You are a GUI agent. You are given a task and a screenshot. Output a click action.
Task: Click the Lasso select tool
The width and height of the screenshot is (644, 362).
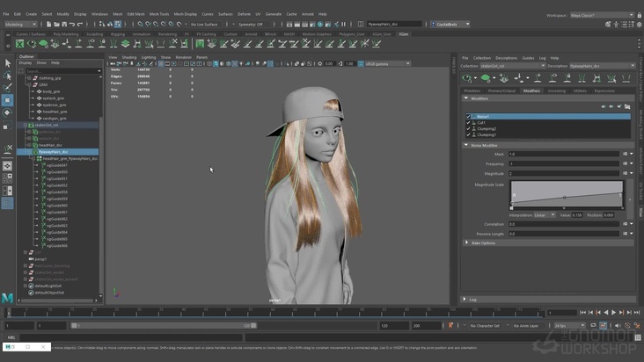pos(7,76)
